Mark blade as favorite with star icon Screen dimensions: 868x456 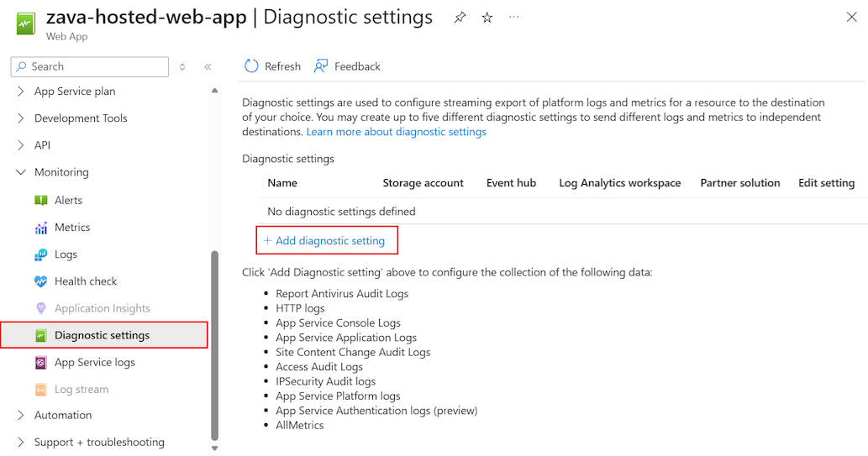click(487, 18)
